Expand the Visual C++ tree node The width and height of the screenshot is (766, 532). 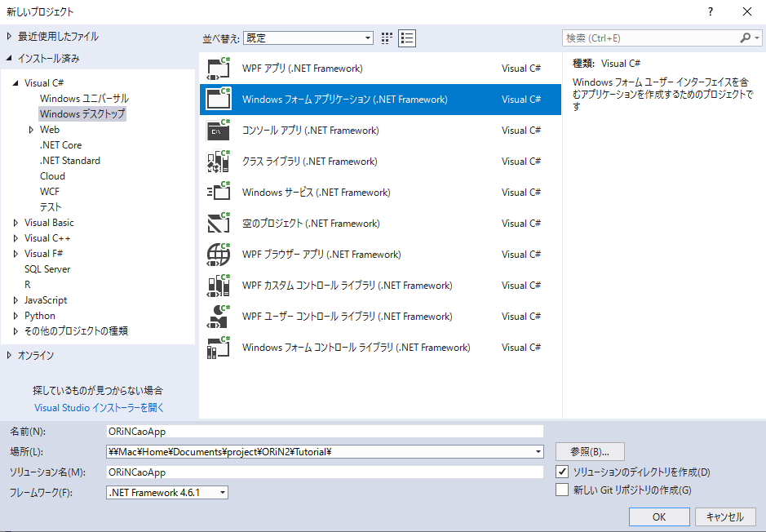[15, 238]
